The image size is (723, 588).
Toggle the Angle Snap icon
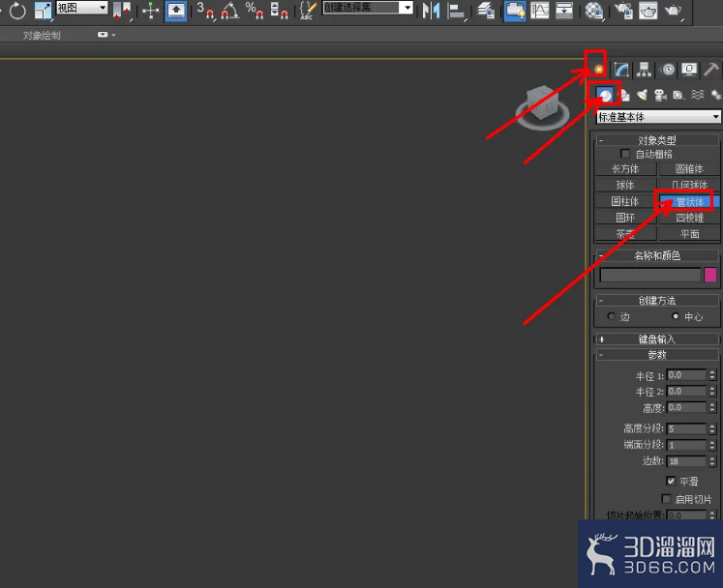(x=229, y=11)
